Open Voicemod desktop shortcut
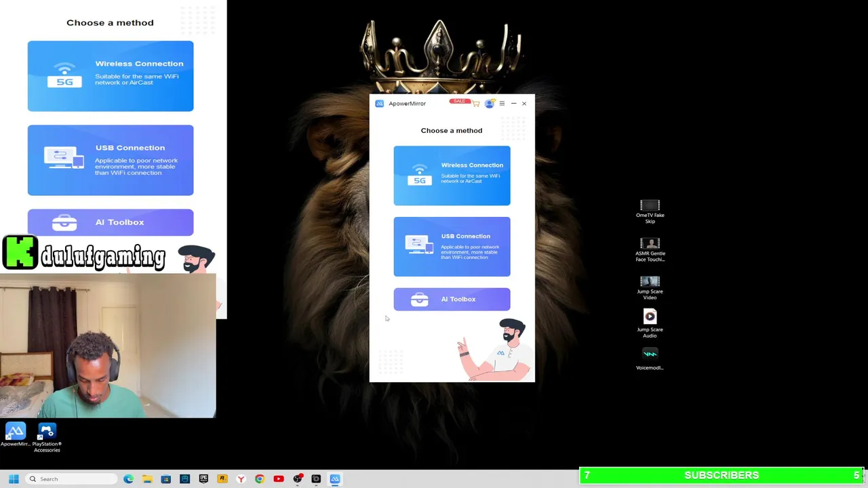This screenshot has width=868, height=488. pos(650,359)
